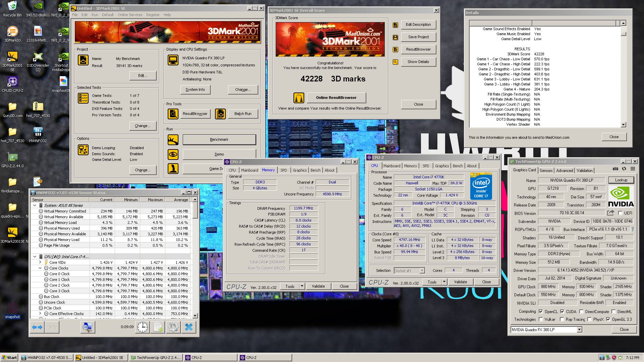644x362 pixels.
Task: Switch to the SPD tab in the CPU-Z Memory window
Action: (x=283, y=170)
